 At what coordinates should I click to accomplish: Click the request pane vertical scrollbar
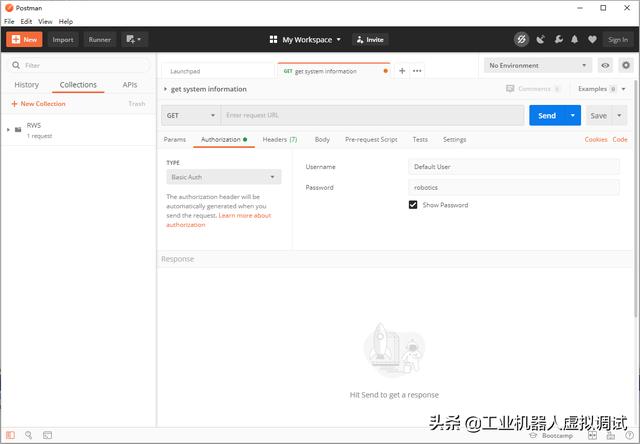pyautogui.click(x=636, y=198)
